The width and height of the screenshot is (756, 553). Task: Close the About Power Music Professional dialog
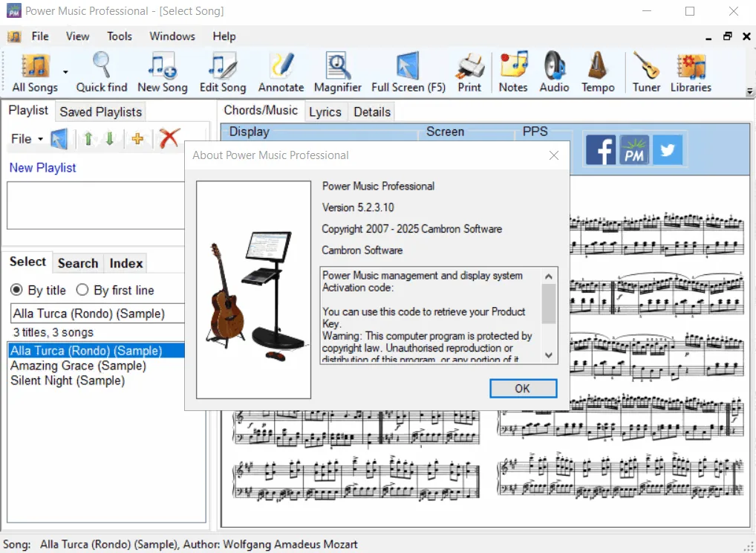553,155
